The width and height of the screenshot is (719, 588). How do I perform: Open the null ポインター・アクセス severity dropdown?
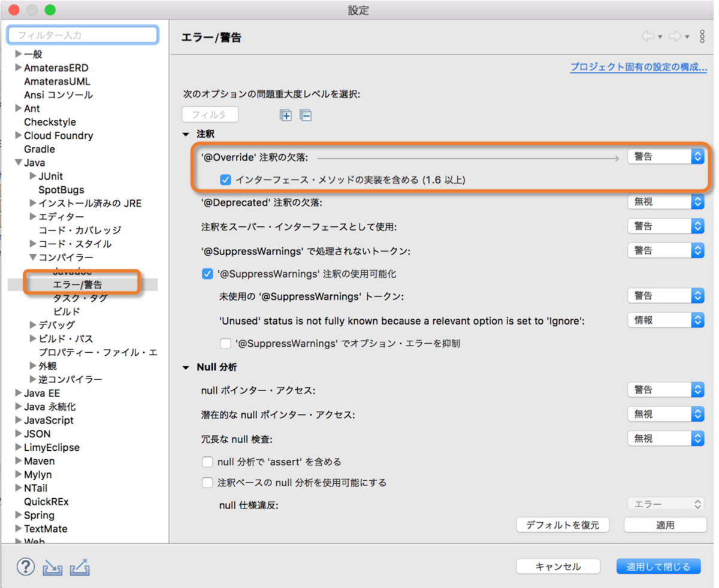pos(666,389)
